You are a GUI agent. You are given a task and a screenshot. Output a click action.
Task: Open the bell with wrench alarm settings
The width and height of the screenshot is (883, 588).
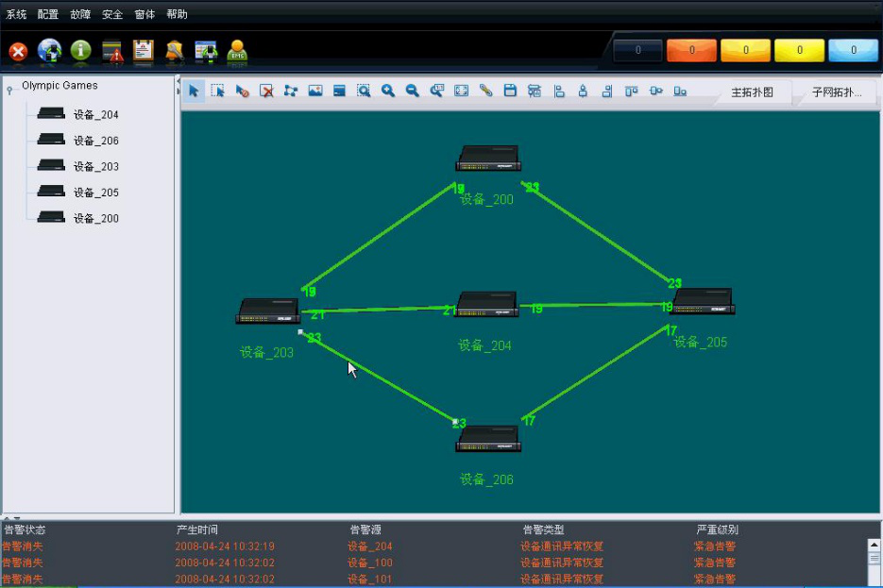point(174,51)
